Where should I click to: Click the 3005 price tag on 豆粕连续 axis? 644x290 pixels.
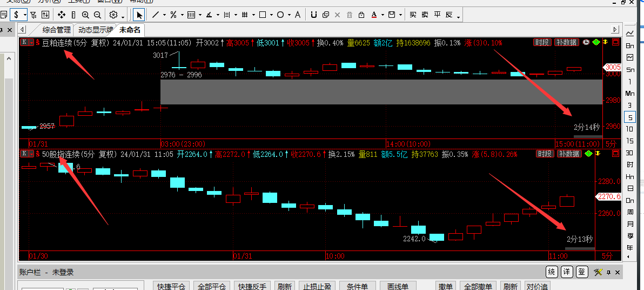tap(612, 67)
